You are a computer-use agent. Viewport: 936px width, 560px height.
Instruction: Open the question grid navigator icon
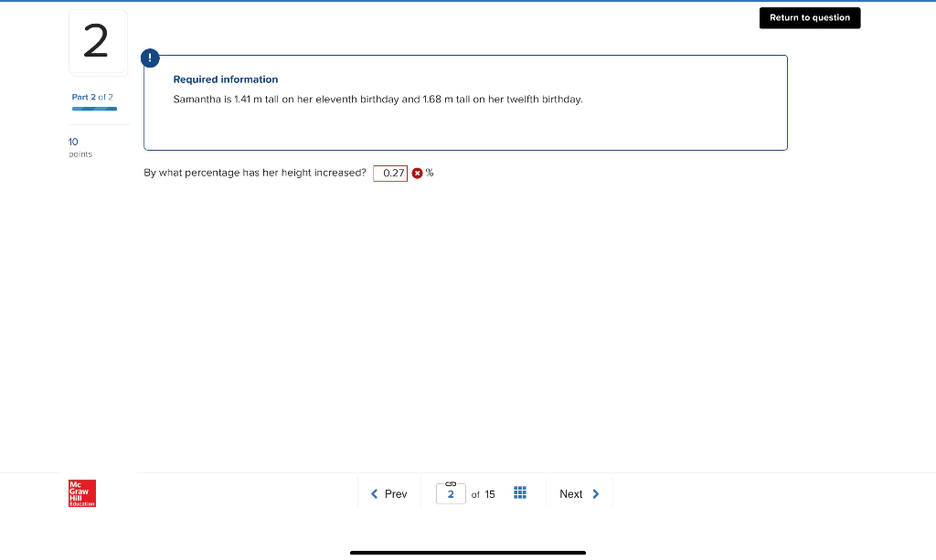point(520,492)
